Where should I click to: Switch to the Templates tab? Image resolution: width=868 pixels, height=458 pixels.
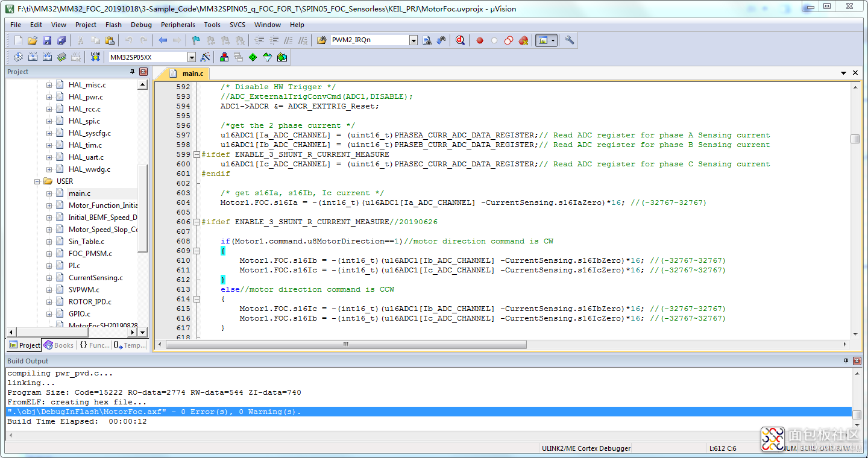(130, 345)
